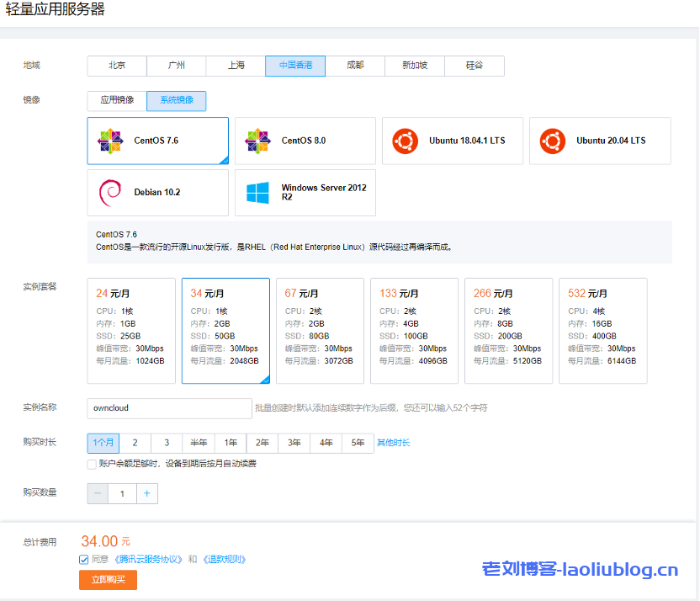Choose the Ubuntu 18.04.1 LTS image
This screenshot has width=700, height=601.
[x=453, y=141]
